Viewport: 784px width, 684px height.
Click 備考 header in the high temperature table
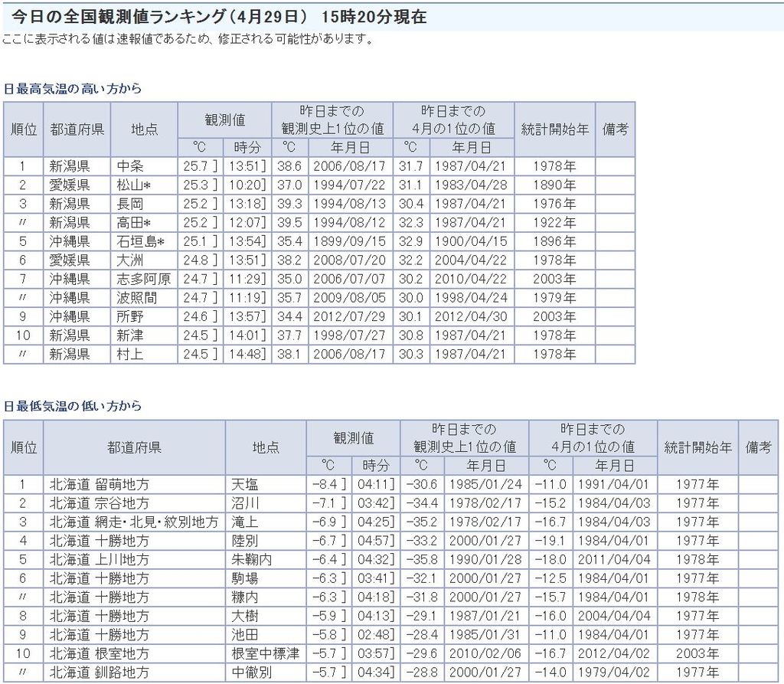point(615,129)
